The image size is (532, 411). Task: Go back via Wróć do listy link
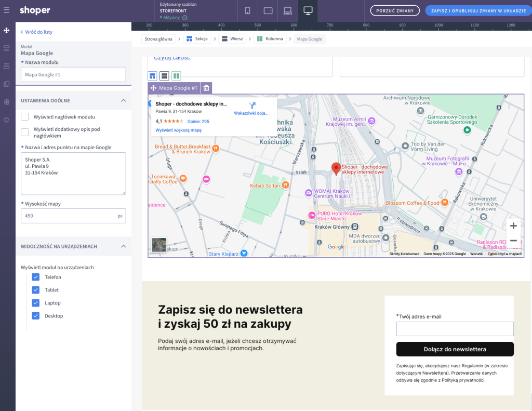37,32
